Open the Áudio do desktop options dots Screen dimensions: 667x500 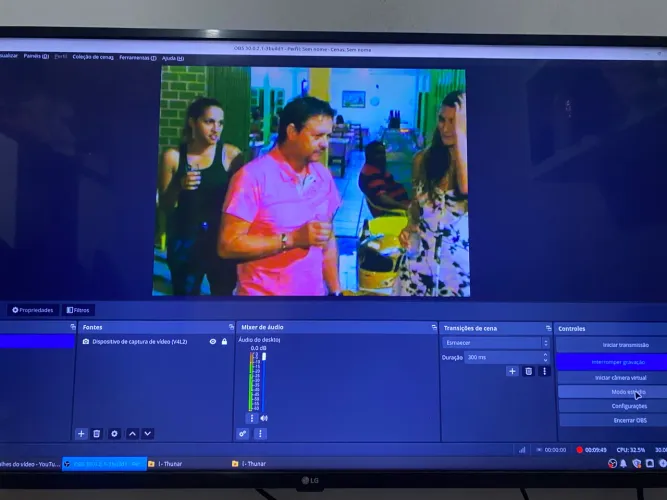click(x=252, y=418)
